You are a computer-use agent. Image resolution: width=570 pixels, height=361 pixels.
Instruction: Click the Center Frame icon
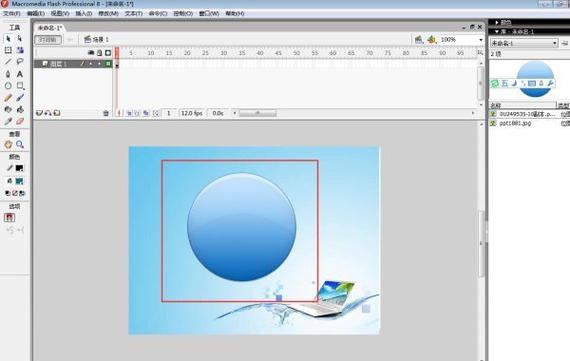(119, 113)
